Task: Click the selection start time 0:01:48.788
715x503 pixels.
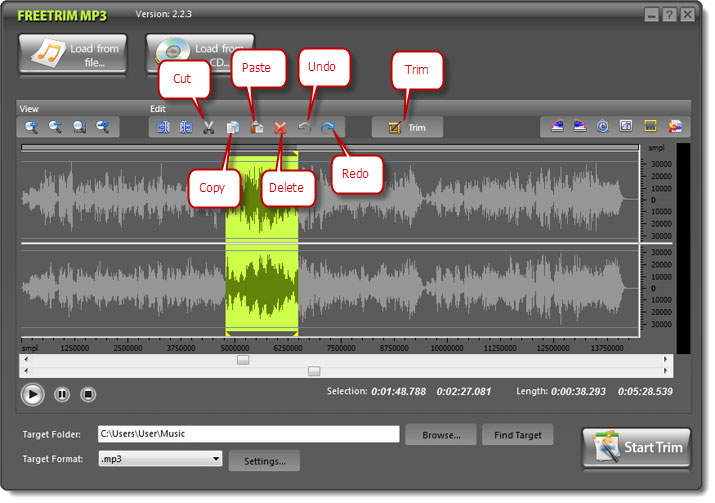Action: 398,392
